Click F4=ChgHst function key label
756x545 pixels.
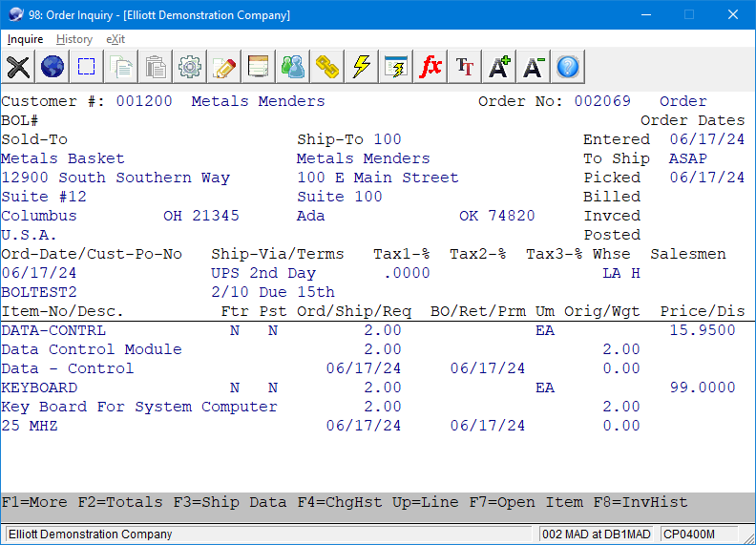340,502
